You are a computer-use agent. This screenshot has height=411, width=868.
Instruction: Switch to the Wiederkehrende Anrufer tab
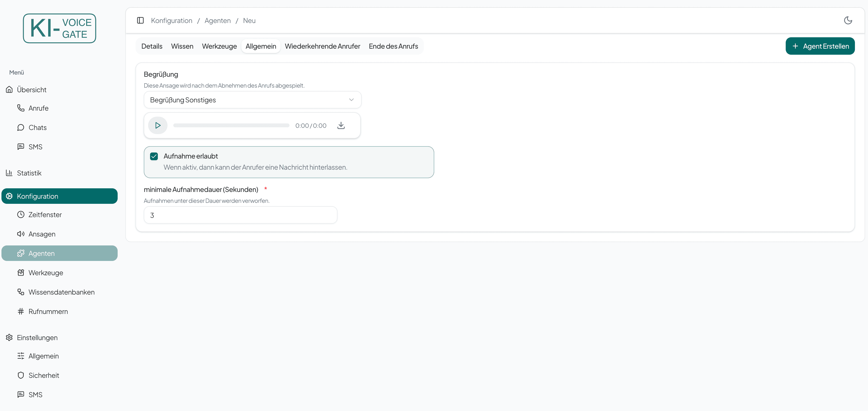(322, 46)
